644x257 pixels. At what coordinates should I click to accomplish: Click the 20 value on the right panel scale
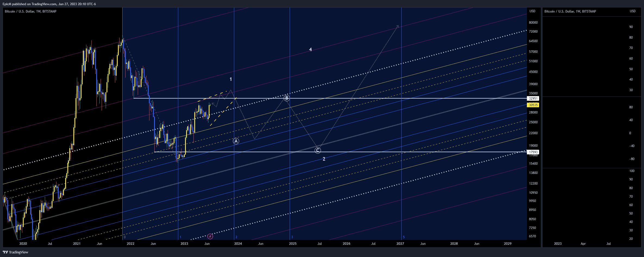pos(631,239)
